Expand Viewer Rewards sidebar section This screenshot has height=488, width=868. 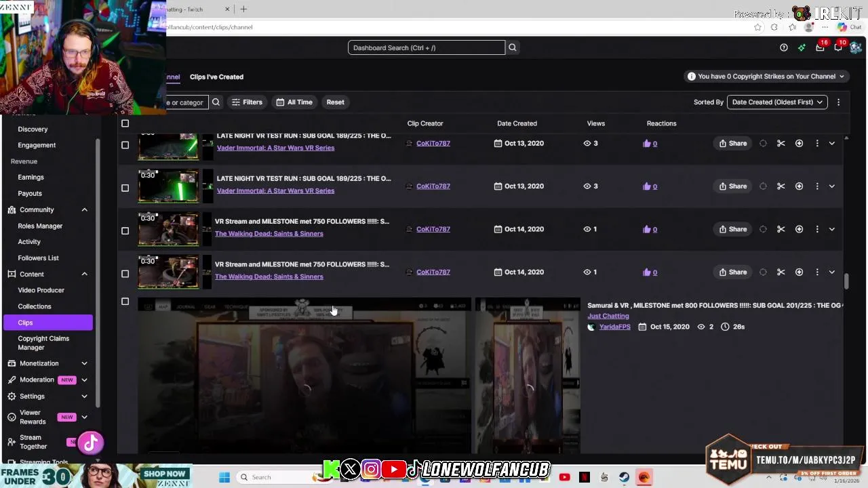pyautogui.click(x=84, y=417)
